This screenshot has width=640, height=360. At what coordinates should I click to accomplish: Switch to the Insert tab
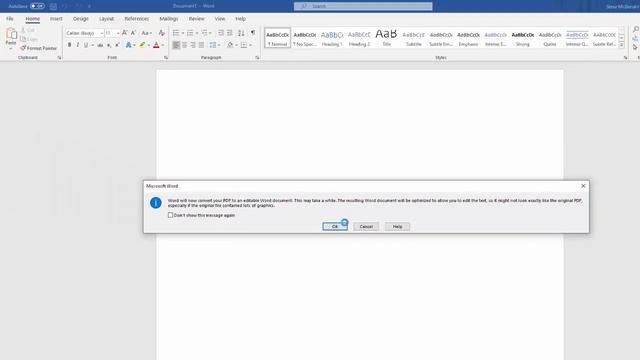click(56, 19)
